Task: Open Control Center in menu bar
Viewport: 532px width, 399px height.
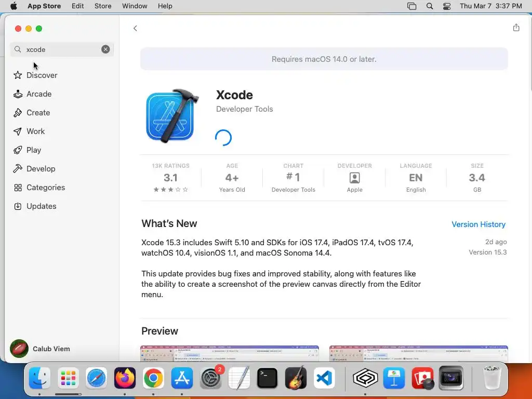Action: pyautogui.click(x=446, y=6)
